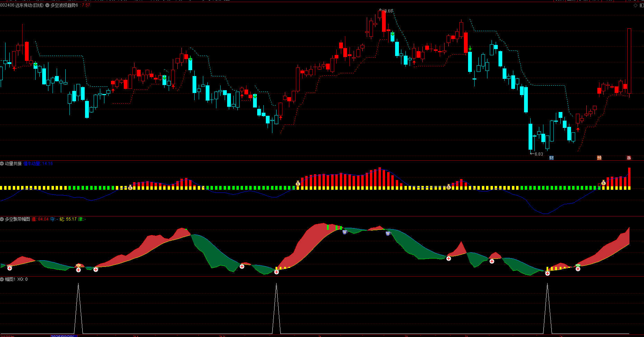This screenshot has height=337, width=644.
Task: Click the diamond icon at top right
Action: tap(635, 5)
